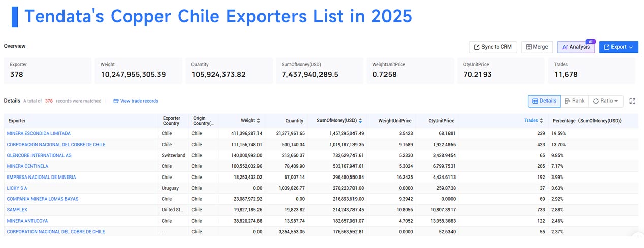This screenshot has height=248, width=644.
Task: Select the Trades summary value 11,678
Action: 565,74
